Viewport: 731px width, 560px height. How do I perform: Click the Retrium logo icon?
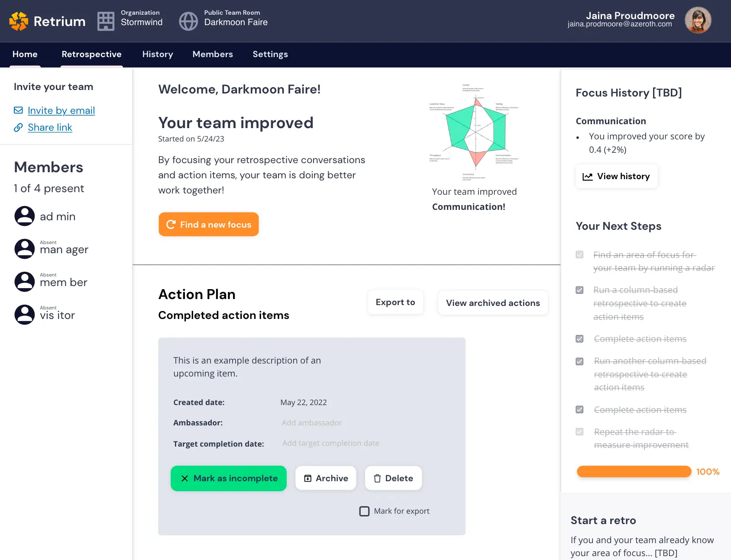point(19,21)
